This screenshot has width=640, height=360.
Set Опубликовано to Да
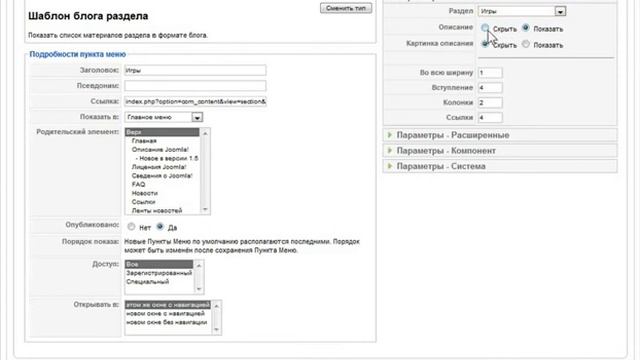coord(160,227)
